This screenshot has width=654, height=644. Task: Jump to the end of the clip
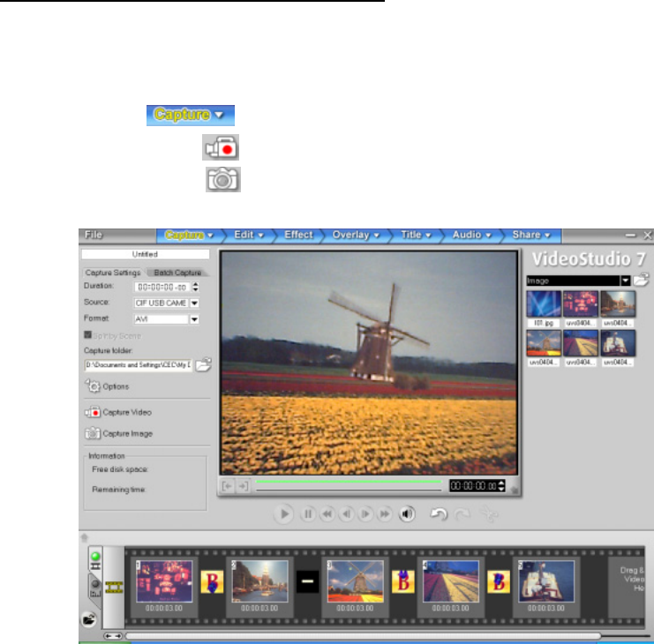pos(385,514)
